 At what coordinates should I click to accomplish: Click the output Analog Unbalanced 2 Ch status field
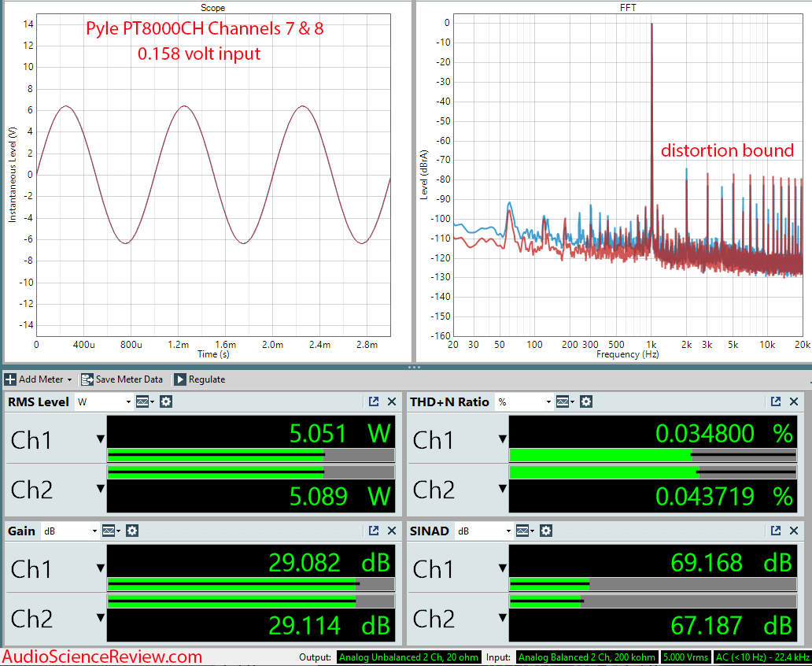[x=408, y=657]
